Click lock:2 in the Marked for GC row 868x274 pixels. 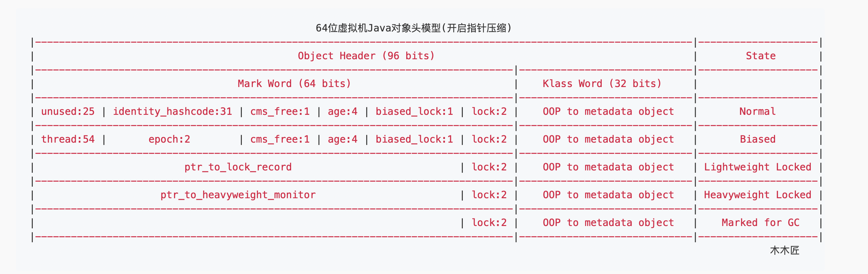[489, 223]
